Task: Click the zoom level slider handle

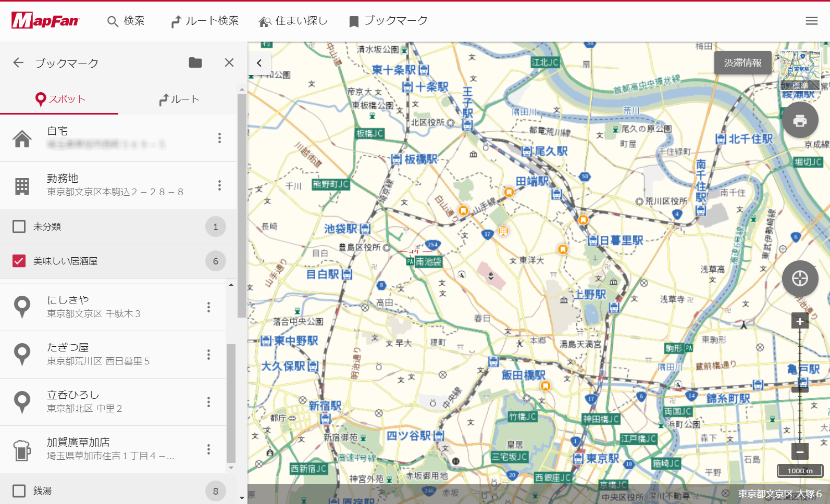Action: pyautogui.click(x=800, y=389)
